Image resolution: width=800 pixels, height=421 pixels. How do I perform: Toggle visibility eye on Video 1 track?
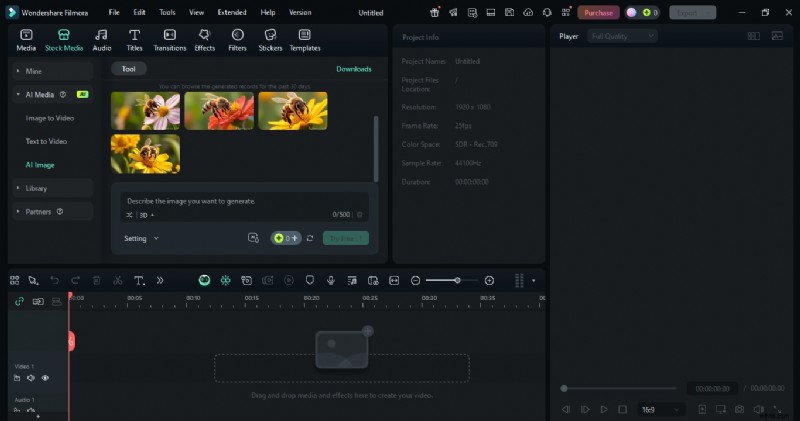(x=45, y=378)
